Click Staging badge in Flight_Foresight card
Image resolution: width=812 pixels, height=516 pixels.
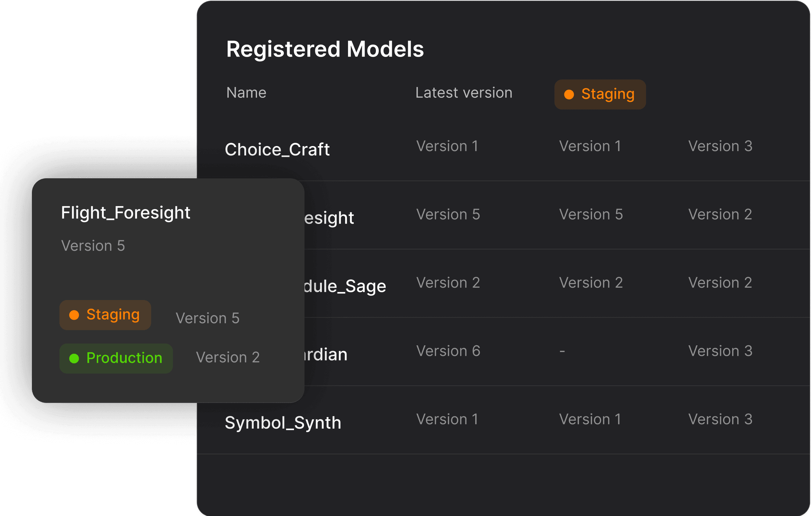tap(105, 315)
